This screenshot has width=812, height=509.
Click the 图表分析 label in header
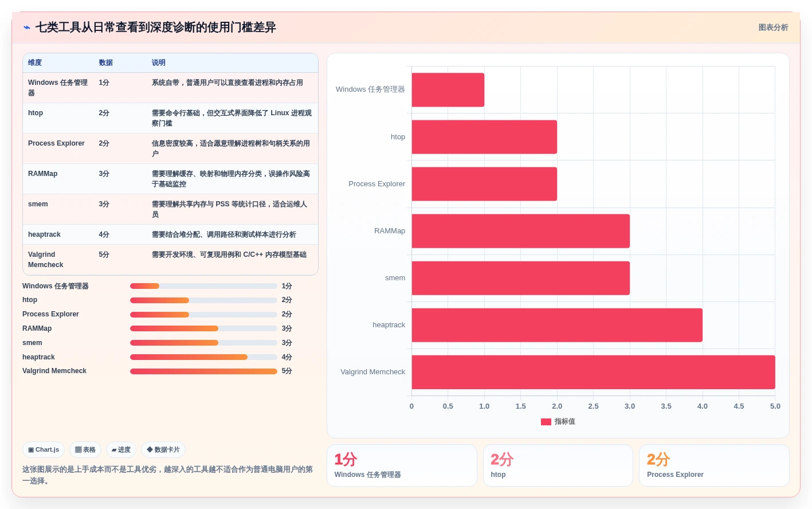pyautogui.click(x=773, y=28)
